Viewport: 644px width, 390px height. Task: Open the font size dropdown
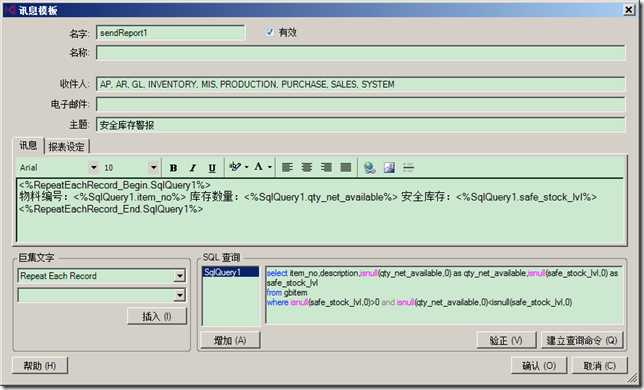[x=153, y=167]
